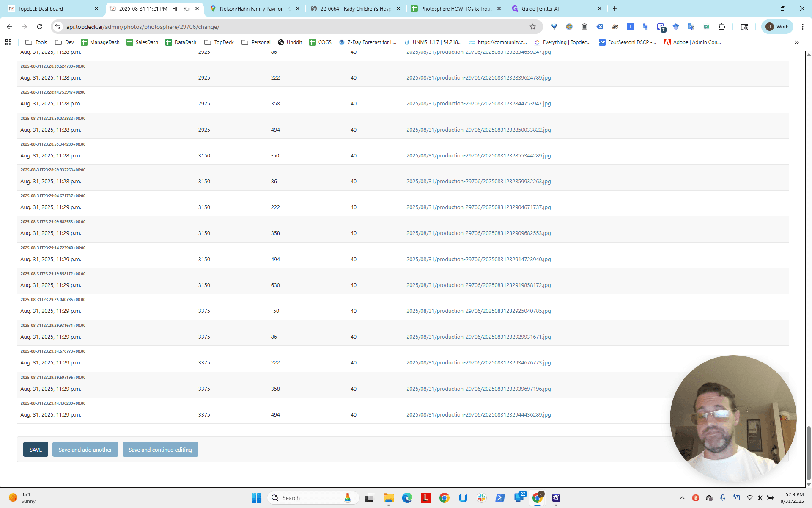Click the apps grid icon in bookmarks bar
812x508 pixels.
click(x=8, y=42)
